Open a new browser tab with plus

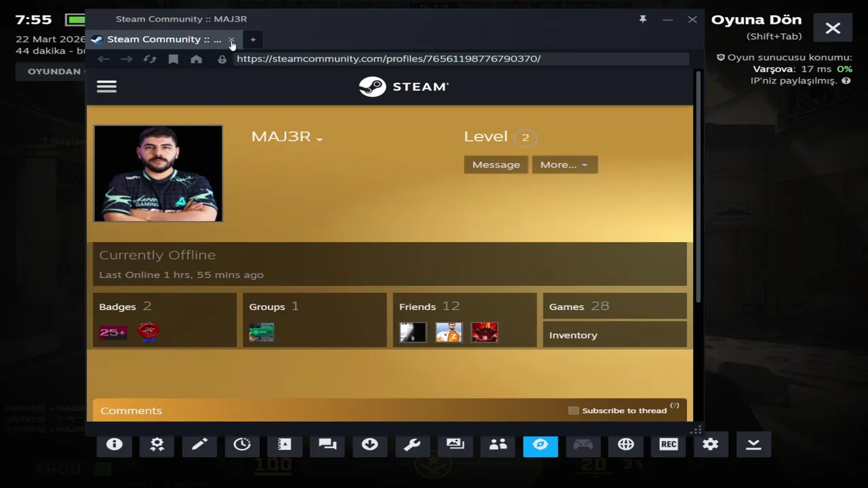click(253, 39)
